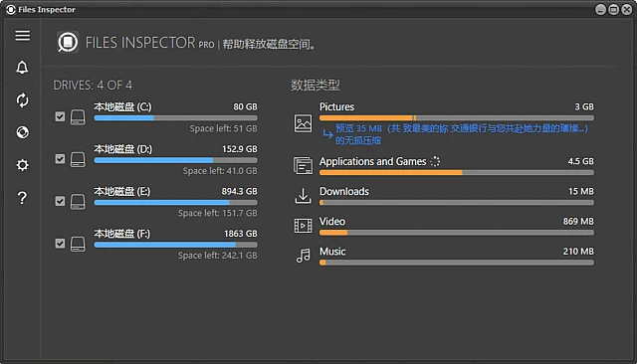Open the Pictures data type
Viewport: 637px width, 364px height.
(336, 106)
